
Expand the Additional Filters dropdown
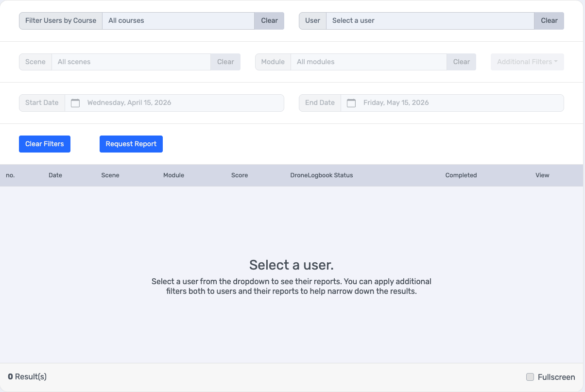(x=527, y=62)
